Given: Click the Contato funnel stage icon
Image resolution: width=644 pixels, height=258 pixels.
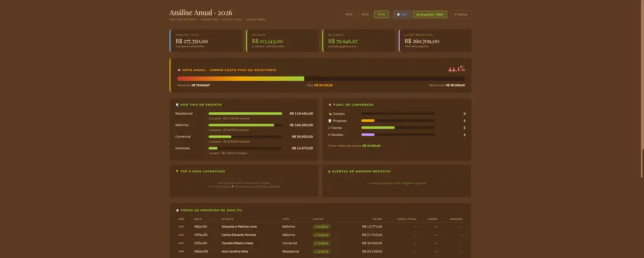Looking at the screenshot, I should point(330,113).
